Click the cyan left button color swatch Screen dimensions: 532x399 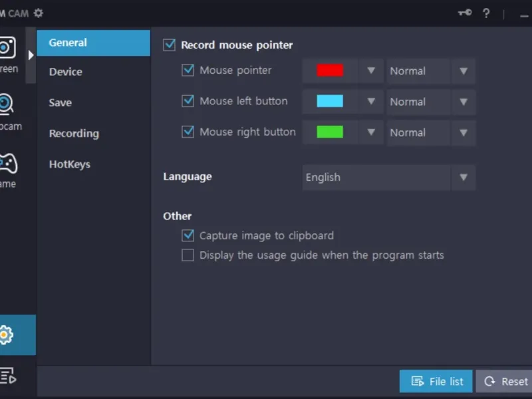330,101
